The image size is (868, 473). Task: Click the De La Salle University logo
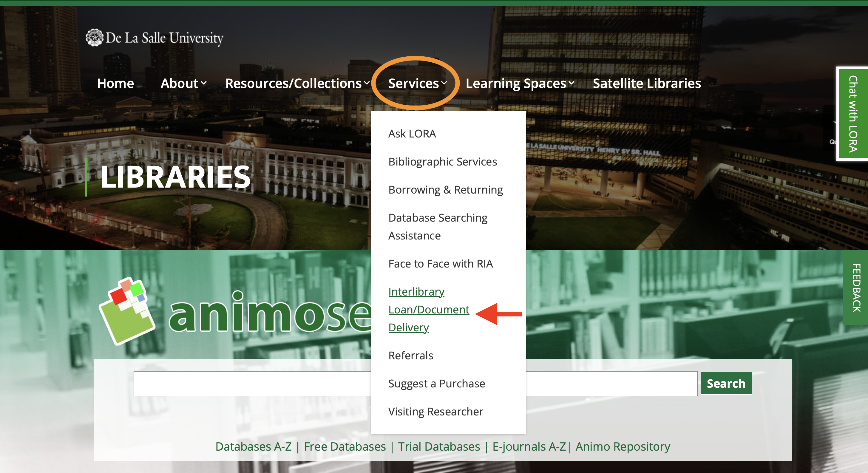pos(155,38)
